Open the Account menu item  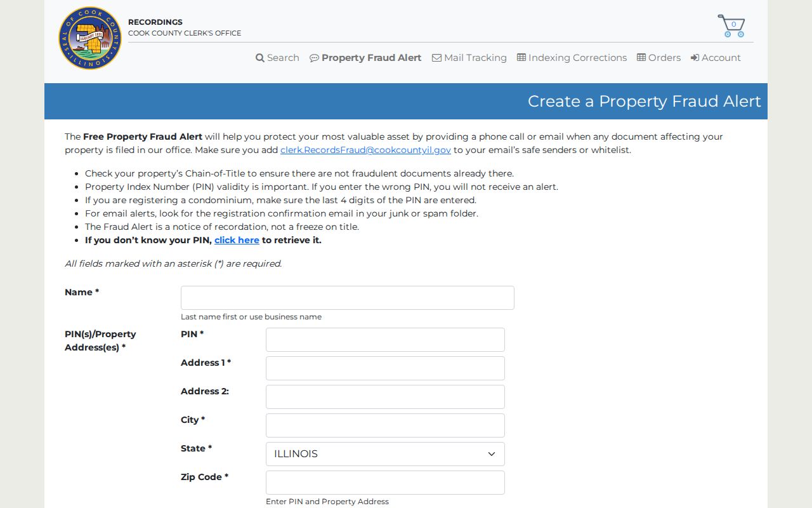pyautogui.click(x=716, y=58)
